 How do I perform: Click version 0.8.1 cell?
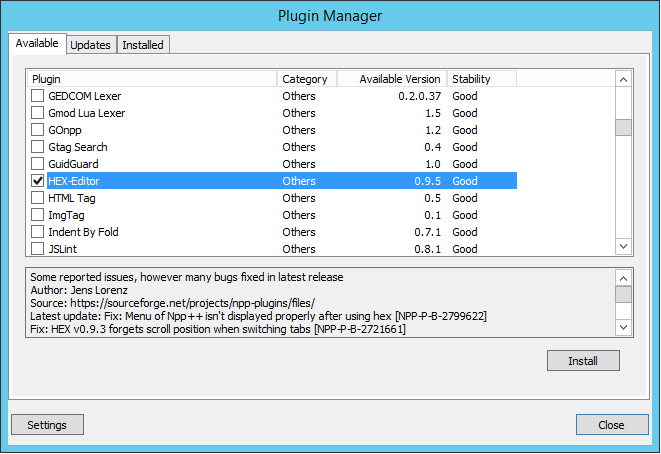click(427, 249)
